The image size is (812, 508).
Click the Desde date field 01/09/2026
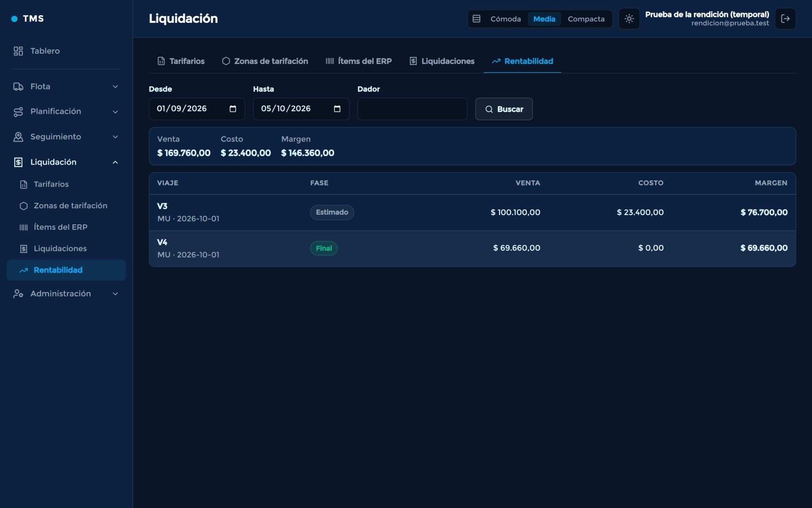197,109
